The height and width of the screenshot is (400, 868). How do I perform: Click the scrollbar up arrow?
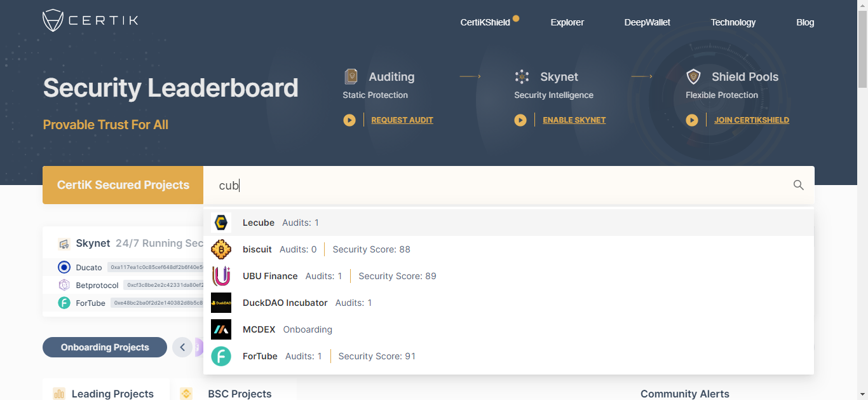pos(862,5)
